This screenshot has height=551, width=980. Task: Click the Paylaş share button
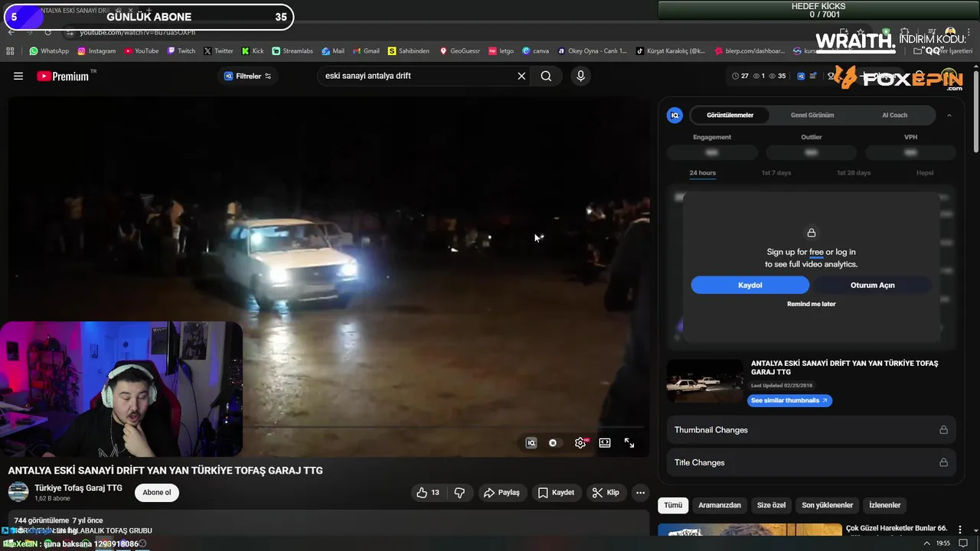501,493
